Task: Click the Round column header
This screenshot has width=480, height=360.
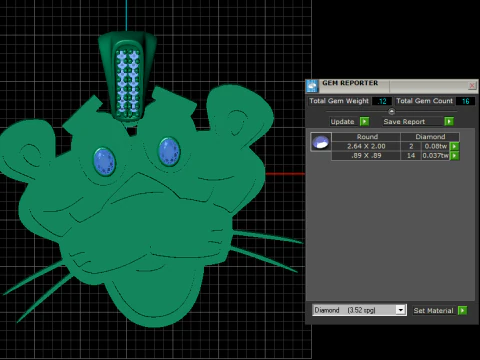Action: pyautogui.click(x=366, y=137)
